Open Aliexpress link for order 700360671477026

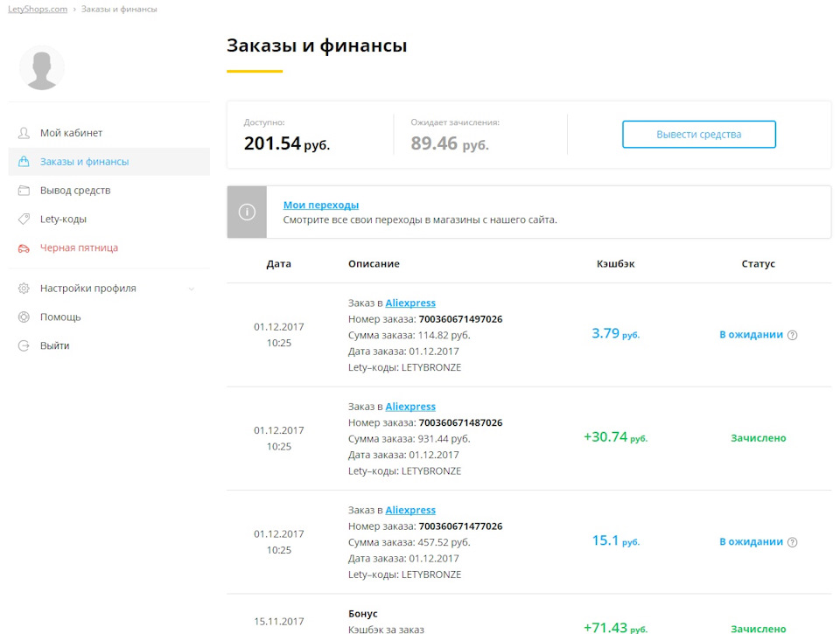410,511
